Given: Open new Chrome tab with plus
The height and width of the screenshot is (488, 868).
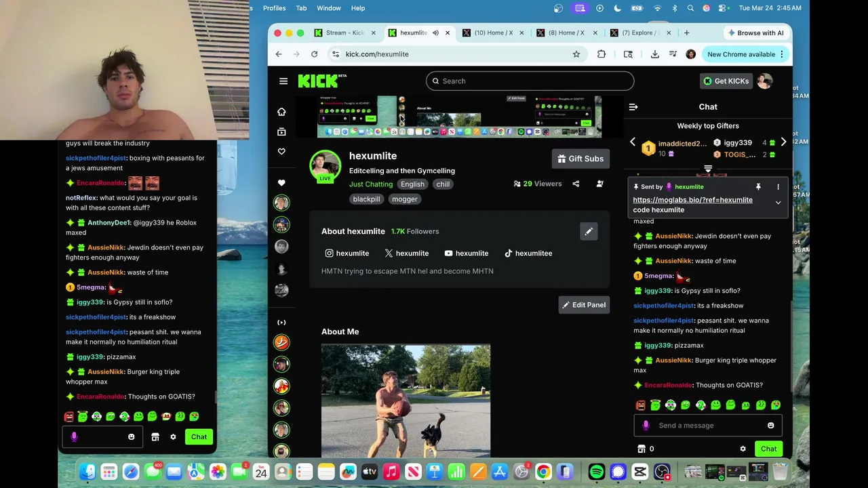Looking at the screenshot, I should [686, 33].
